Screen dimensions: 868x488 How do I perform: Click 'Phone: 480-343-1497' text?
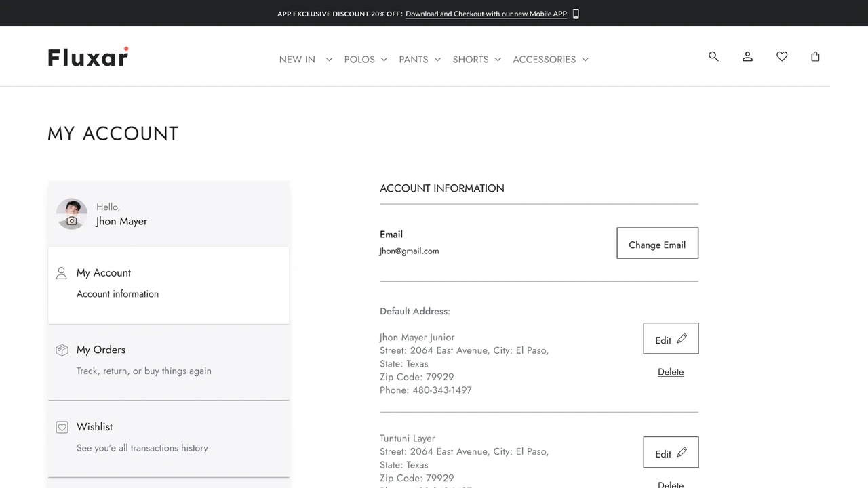426,390
